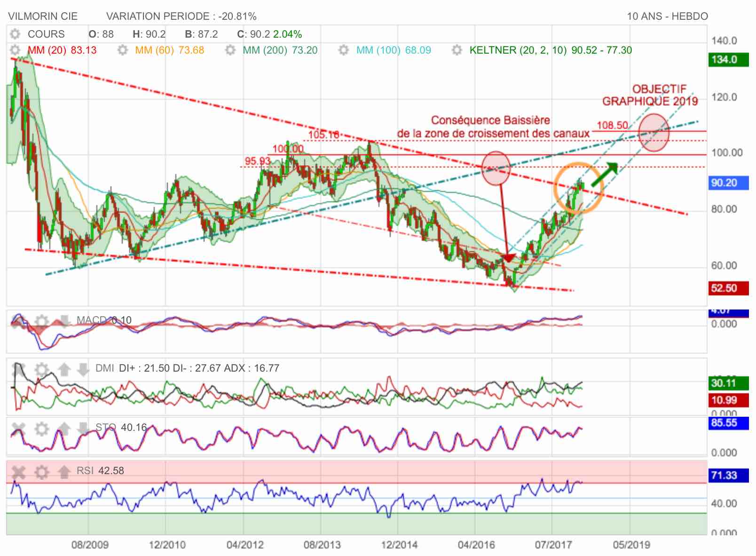Screen dimensions: 756x556
Task: Open the KELTNER indicator settings gear
Action: click(457, 50)
